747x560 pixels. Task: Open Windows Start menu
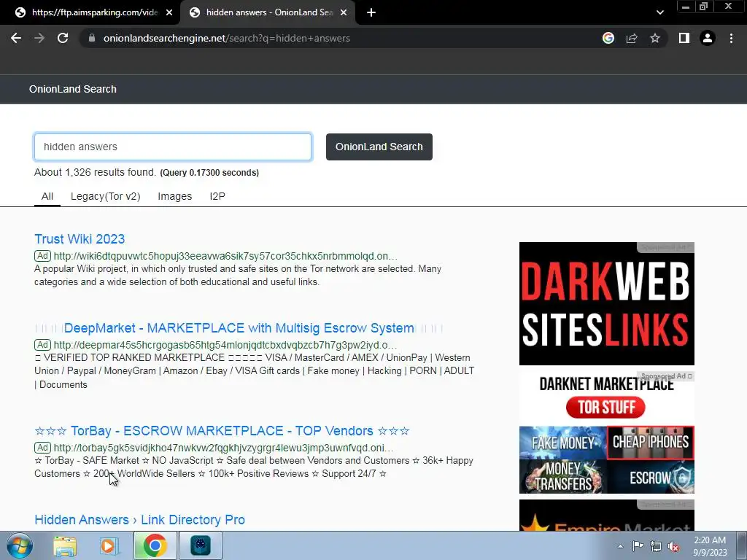pos(19,545)
